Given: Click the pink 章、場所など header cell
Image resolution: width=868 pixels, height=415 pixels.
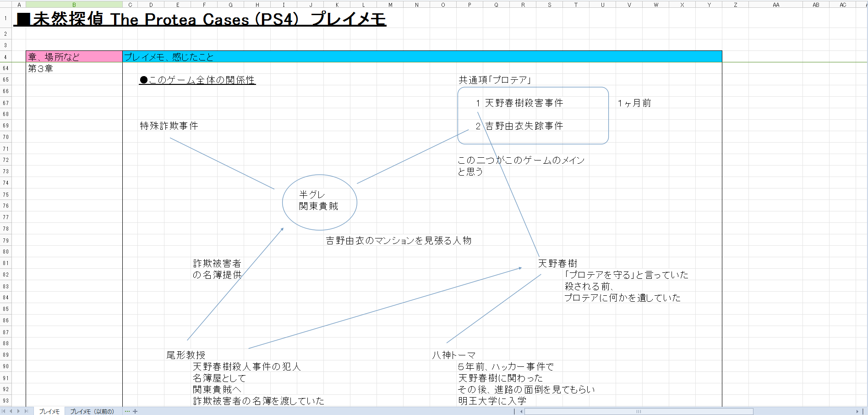Looking at the screenshot, I should (74, 57).
